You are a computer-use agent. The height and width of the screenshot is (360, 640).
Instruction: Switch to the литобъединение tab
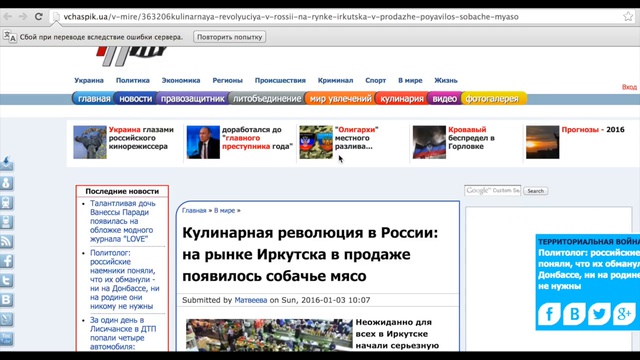[267, 99]
